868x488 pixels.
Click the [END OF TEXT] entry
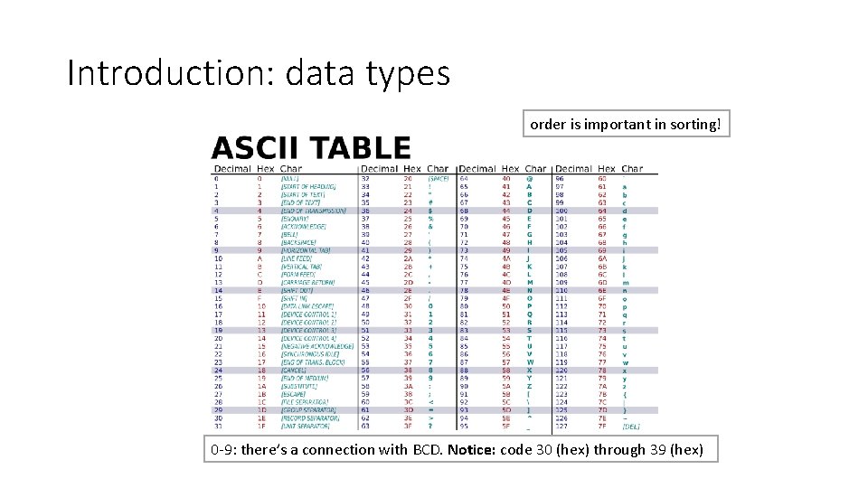coord(302,202)
